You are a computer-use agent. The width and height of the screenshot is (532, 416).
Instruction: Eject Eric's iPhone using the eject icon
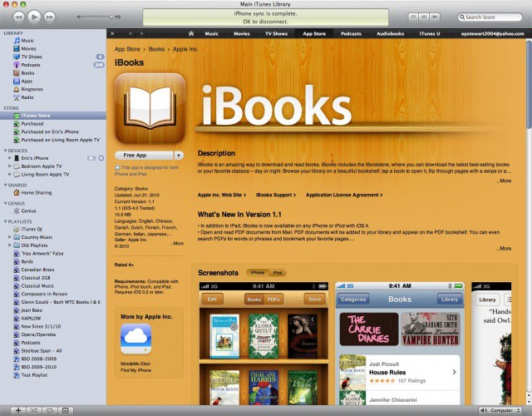(100, 157)
